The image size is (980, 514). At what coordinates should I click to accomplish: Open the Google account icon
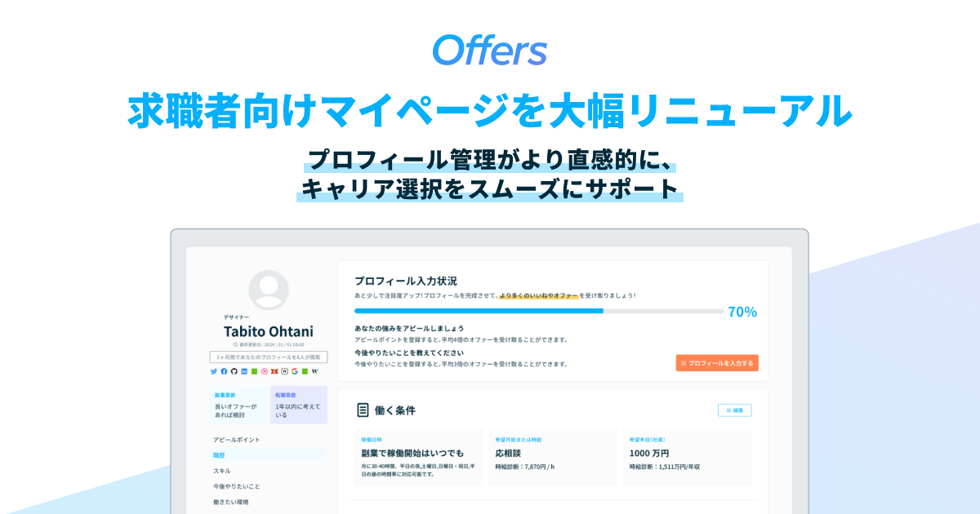295,371
